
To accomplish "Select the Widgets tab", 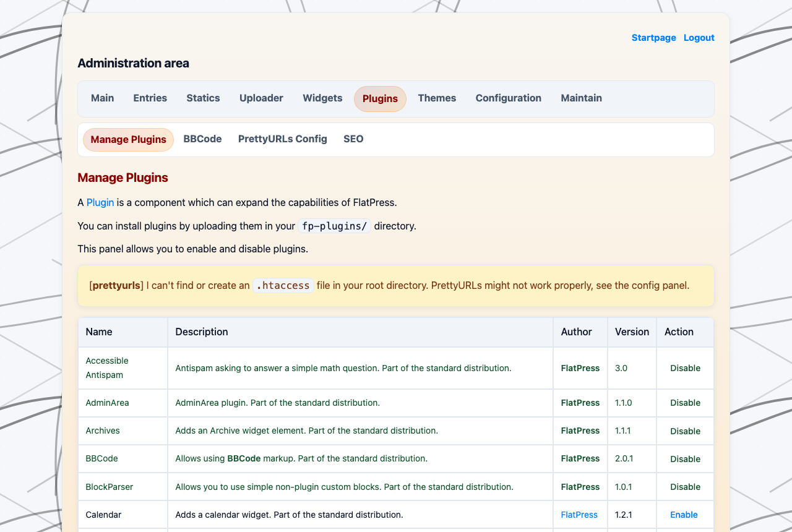I will click(x=322, y=98).
